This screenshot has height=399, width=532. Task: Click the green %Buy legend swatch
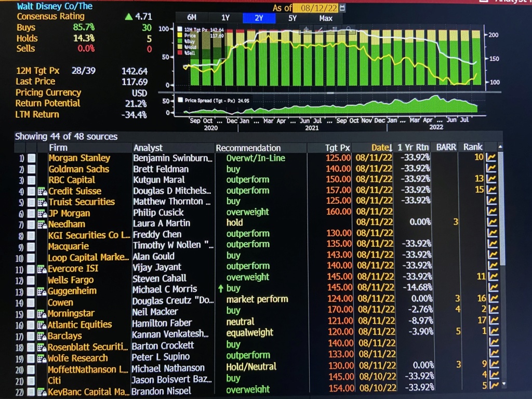[180, 41]
